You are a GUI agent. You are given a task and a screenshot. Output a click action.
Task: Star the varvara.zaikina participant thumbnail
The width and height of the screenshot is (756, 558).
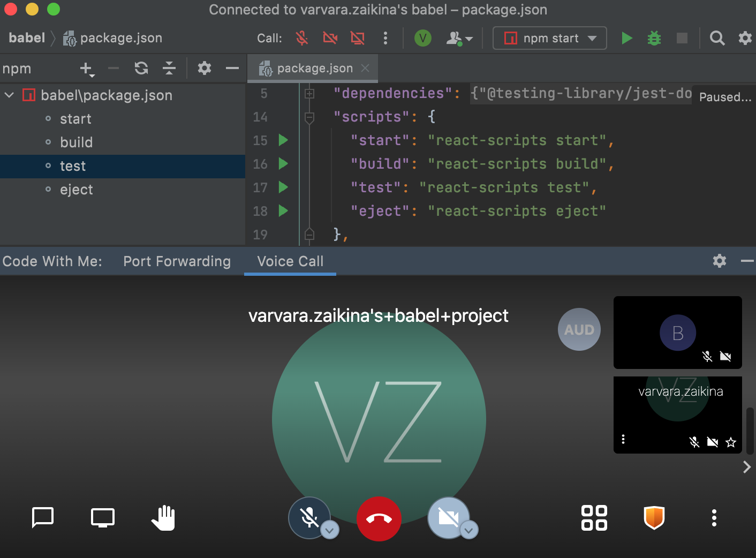[731, 442]
